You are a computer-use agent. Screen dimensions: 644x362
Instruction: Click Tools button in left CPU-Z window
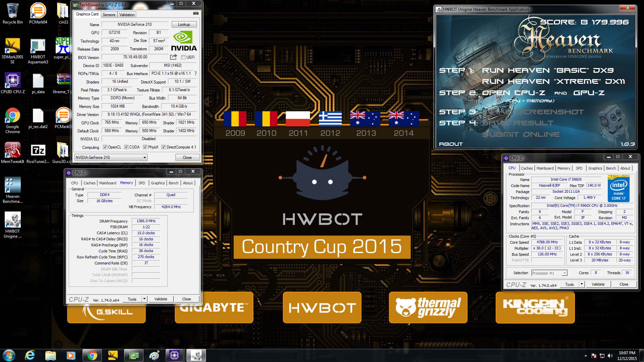132,299
